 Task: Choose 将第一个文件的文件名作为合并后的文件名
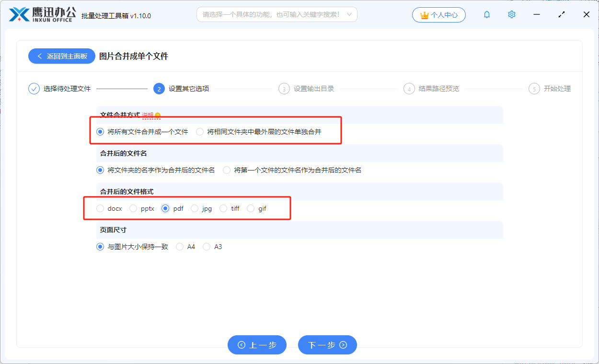(x=292, y=170)
